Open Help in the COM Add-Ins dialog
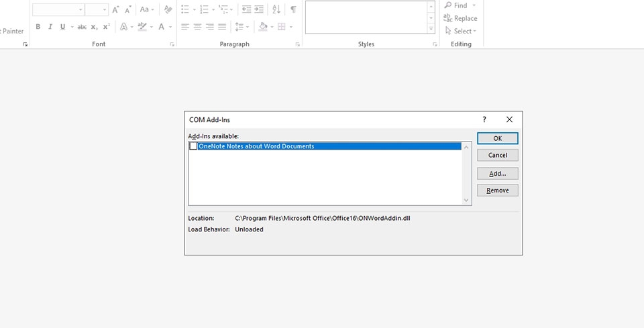 484,119
